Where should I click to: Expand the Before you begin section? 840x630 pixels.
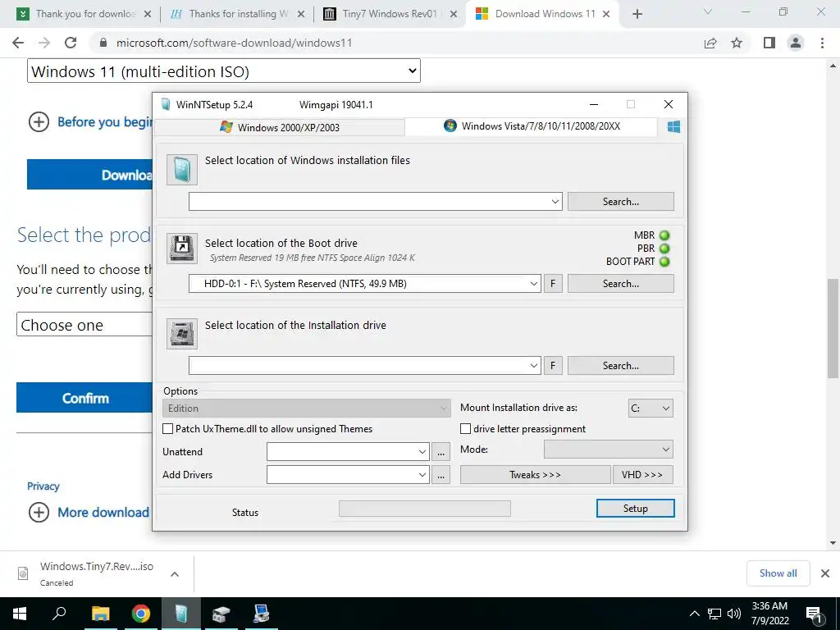39,122
